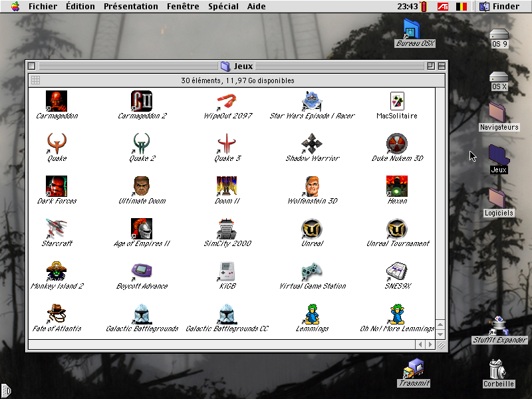Click the OS 9 hard drive icon

tap(499, 35)
